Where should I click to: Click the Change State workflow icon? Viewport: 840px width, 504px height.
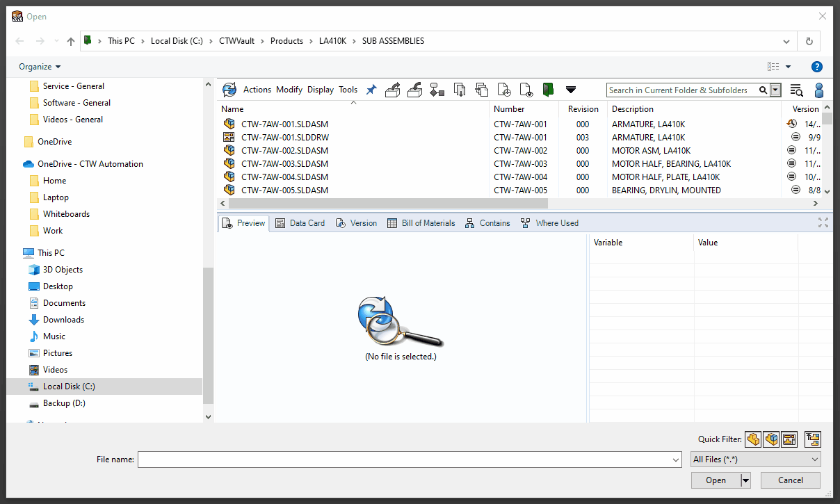coord(437,90)
